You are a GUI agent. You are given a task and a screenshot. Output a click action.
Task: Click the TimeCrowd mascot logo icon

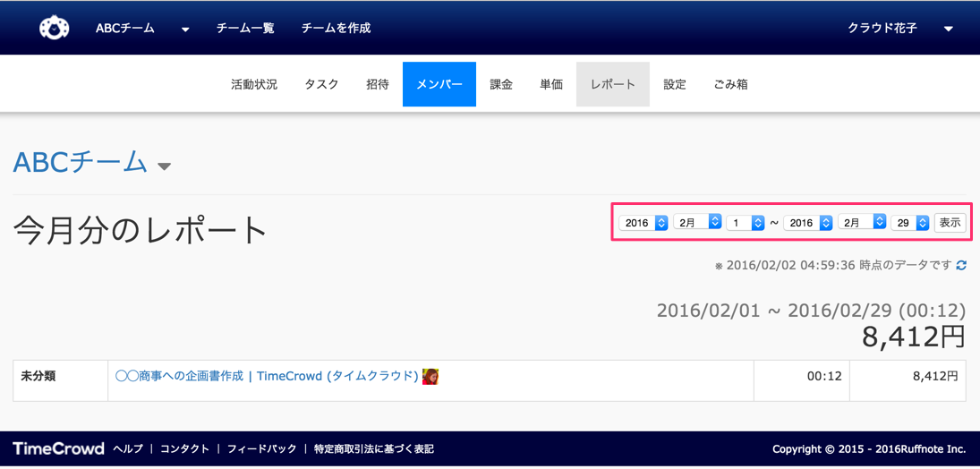pos(55,28)
